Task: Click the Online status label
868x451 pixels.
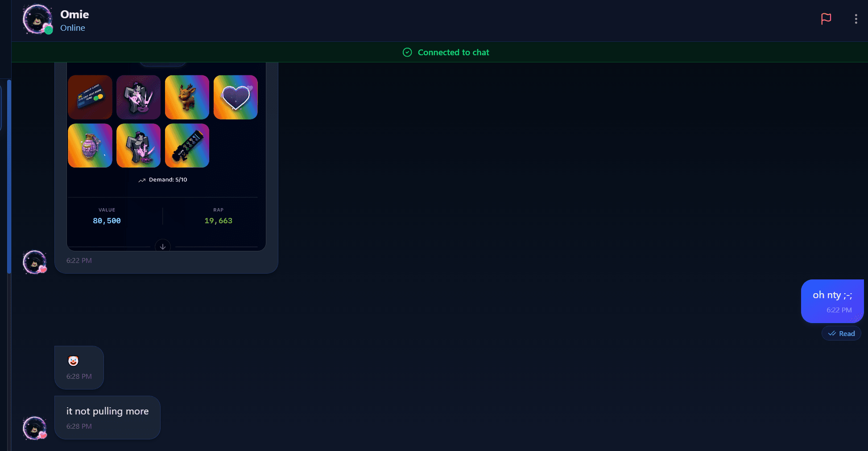Action: point(73,28)
